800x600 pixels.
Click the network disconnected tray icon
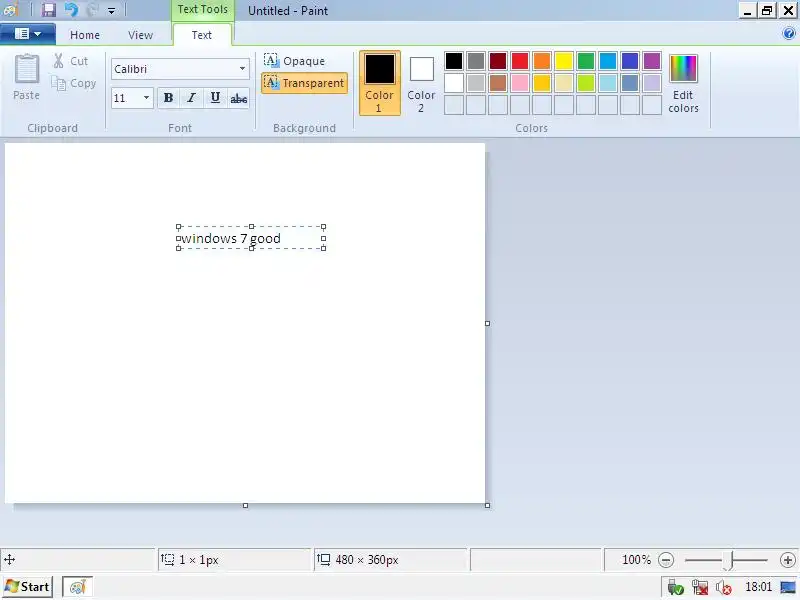(700, 587)
